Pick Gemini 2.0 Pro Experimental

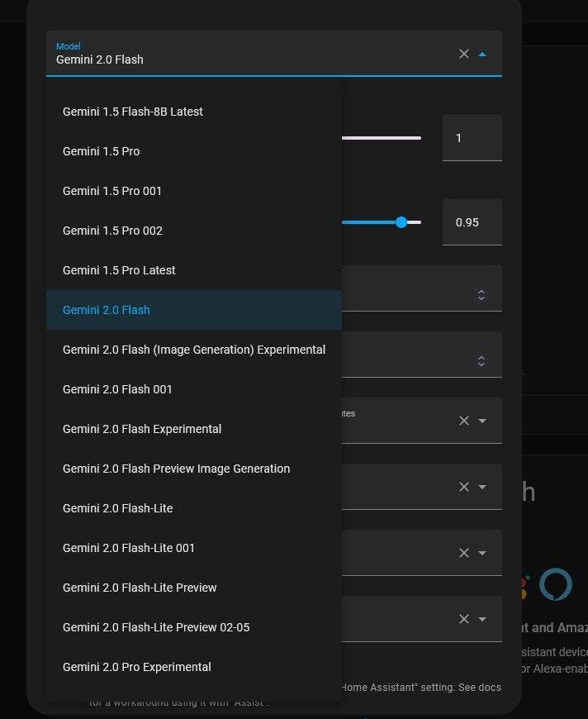click(137, 667)
